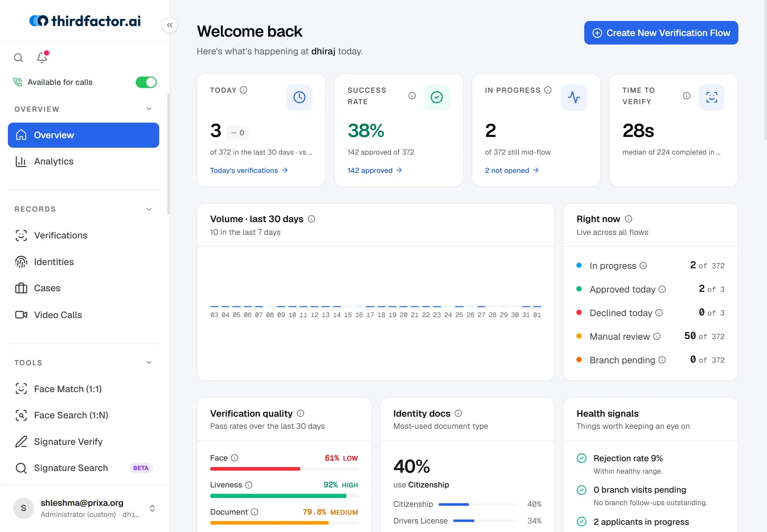Click info icon next to Identity docs

tap(458, 413)
